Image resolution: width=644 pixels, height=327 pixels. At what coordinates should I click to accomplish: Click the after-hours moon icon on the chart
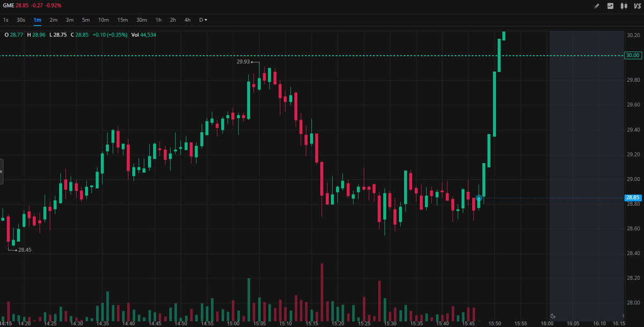[x=553, y=316]
